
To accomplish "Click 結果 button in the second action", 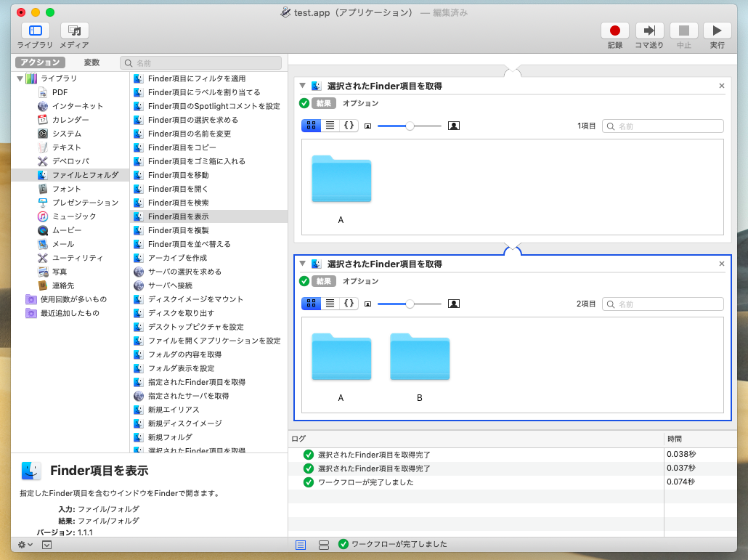I will (x=324, y=281).
